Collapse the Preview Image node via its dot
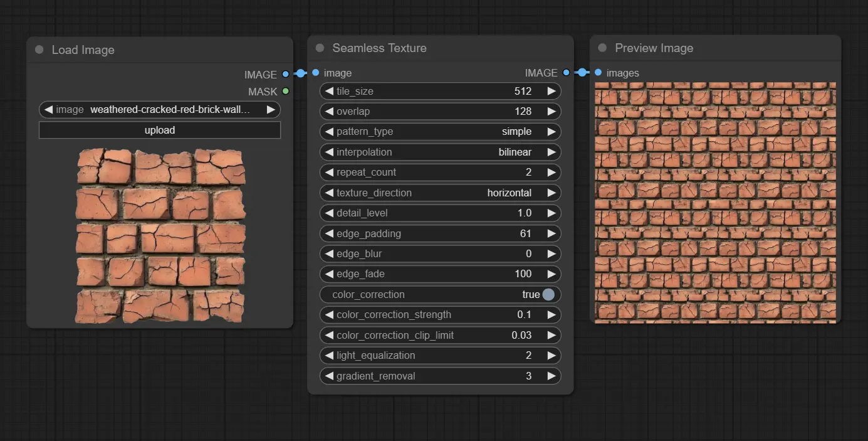Viewport: 868px width, 441px height. 602,48
